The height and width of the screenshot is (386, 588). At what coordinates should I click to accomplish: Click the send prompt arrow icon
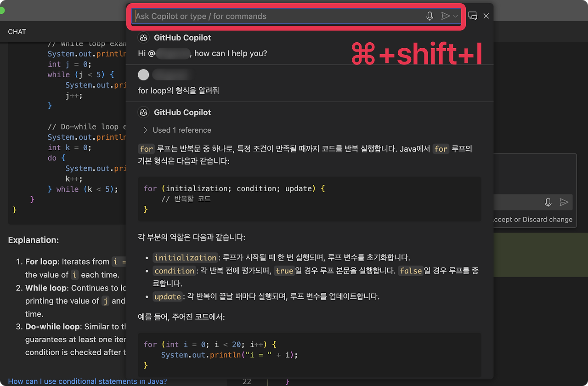tap(445, 16)
